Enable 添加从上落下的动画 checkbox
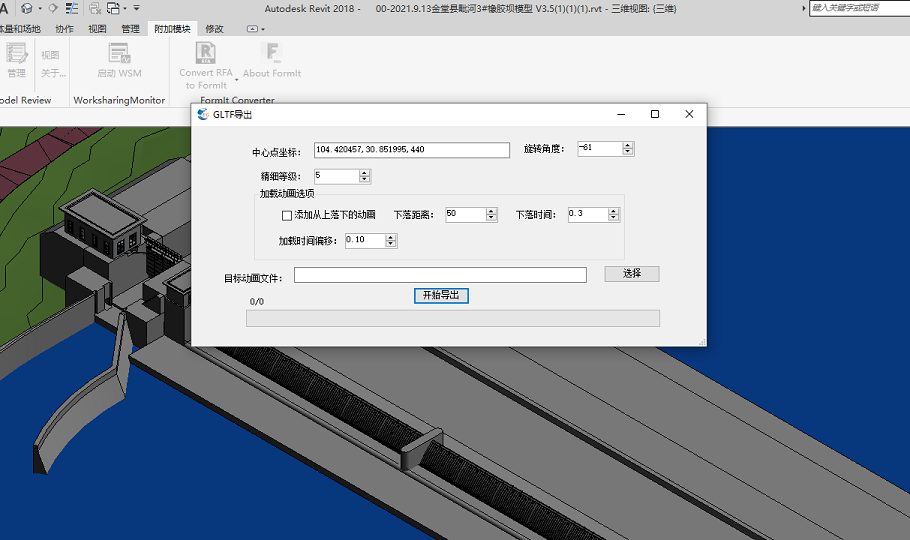This screenshot has width=910, height=540. (x=287, y=215)
